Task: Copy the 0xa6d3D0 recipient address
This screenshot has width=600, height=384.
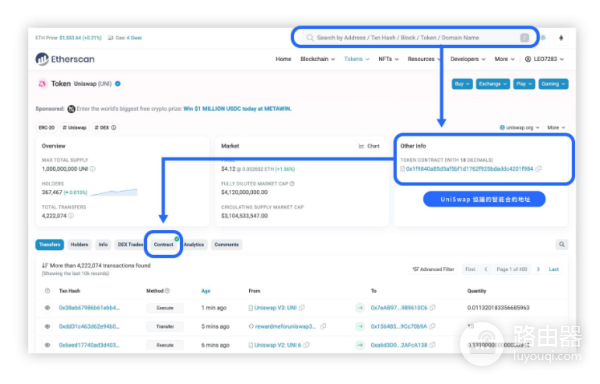Action: point(433,345)
